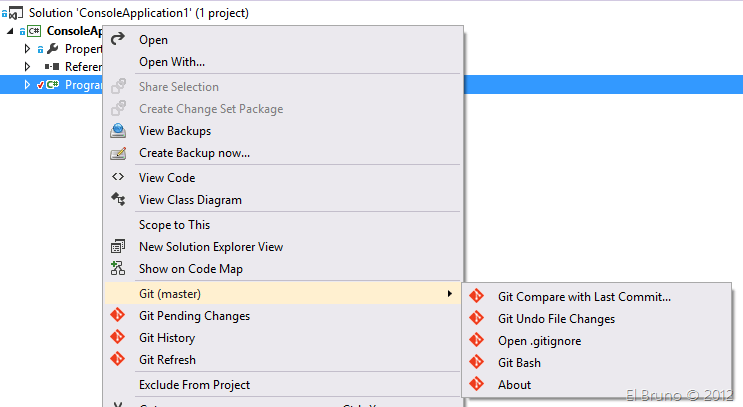The width and height of the screenshot is (743, 407).
Task: Click the Git Pending Changes icon
Action: (118, 316)
